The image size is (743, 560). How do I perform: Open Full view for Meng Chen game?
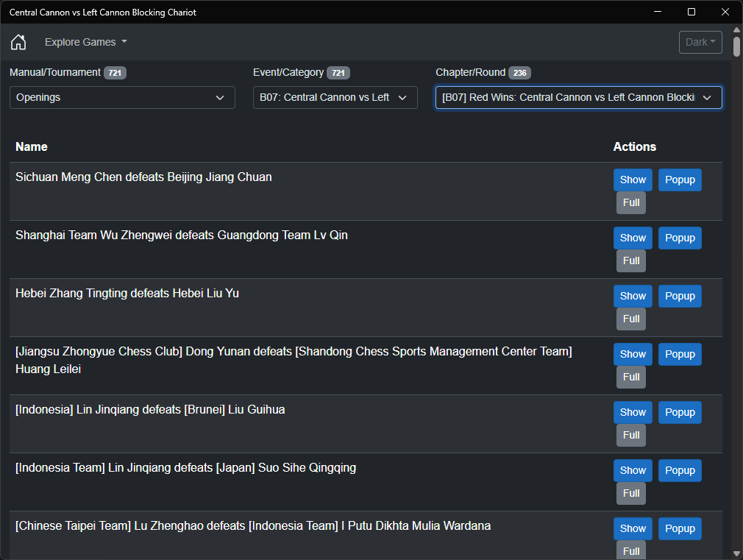point(631,202)
